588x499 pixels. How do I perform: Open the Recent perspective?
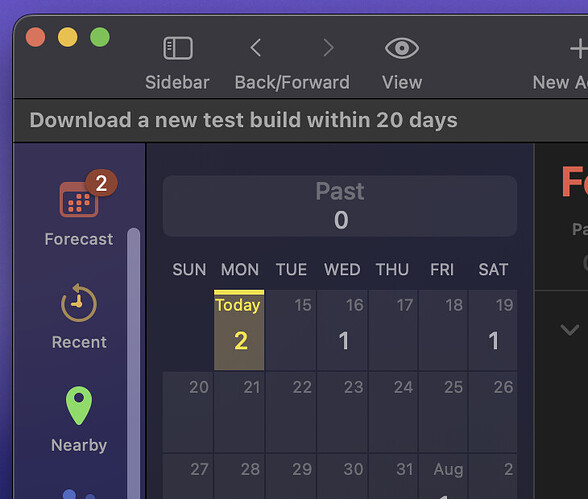(79, 317)
